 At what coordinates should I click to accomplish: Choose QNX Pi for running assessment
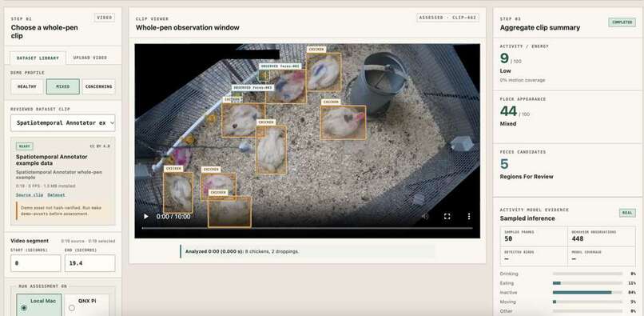pyautogui.click(x=87, y=305)
